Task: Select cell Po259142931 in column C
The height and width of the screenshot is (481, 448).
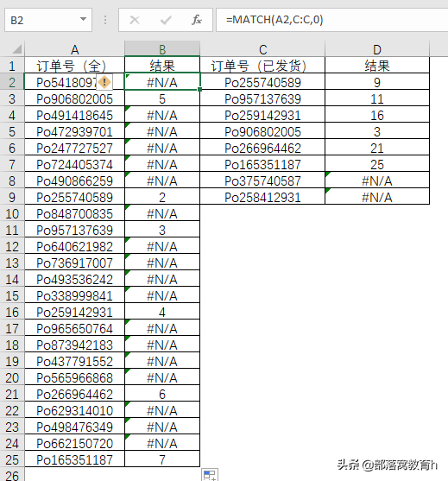Action: coord(262,115)
